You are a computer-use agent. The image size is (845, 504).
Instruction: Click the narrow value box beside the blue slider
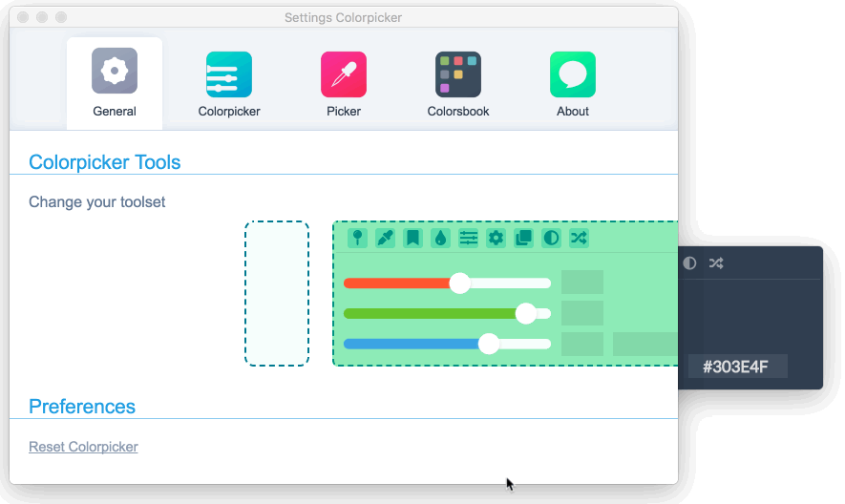tap(582, 344)
